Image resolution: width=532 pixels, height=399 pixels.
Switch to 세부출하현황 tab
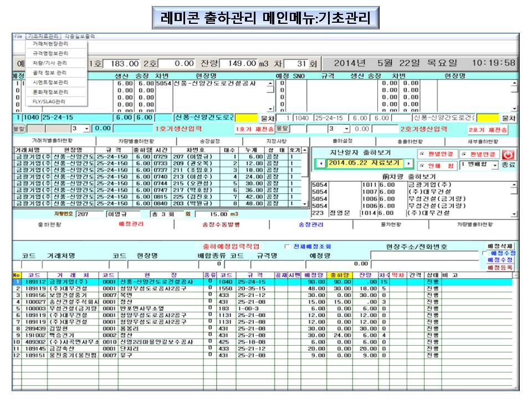tap(483, 141)
